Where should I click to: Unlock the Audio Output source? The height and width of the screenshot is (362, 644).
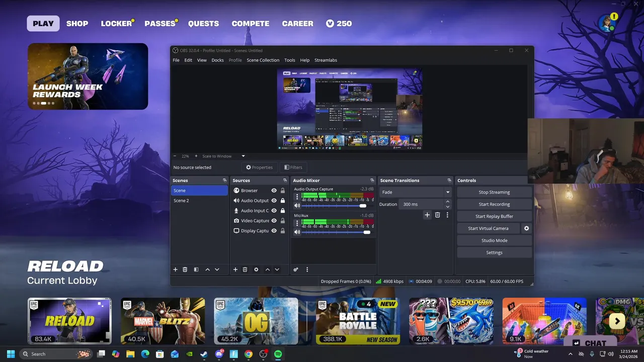click(x=283, y=201)
